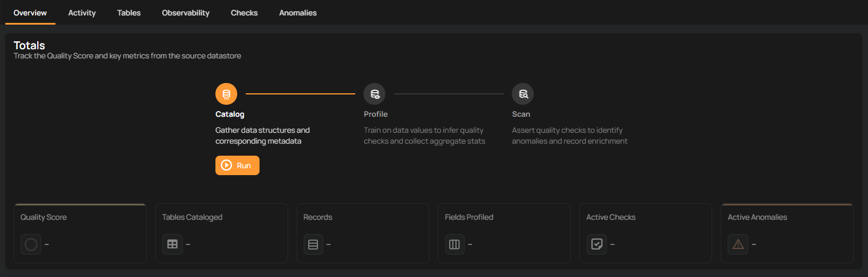The image size is (868, 277).
Task: Click "Track the Quality Score" subtitle text
Action: 127,56
